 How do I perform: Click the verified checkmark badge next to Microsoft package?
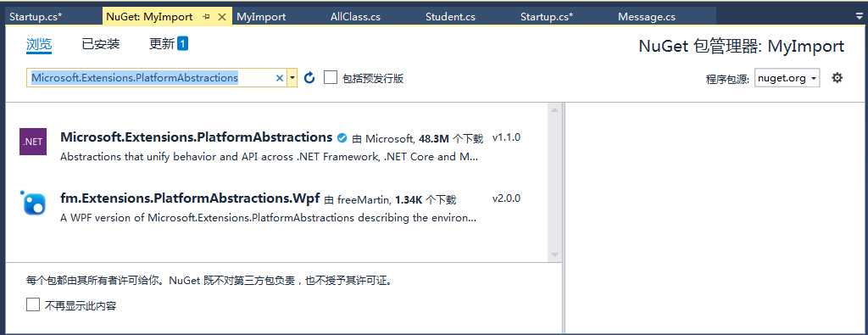(x=342, y=137)
